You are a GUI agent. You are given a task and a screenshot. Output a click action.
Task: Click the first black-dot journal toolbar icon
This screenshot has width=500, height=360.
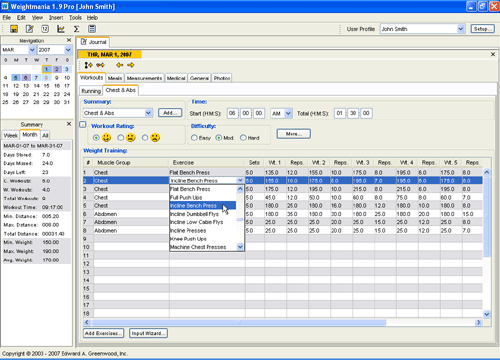tap(88, 65)
